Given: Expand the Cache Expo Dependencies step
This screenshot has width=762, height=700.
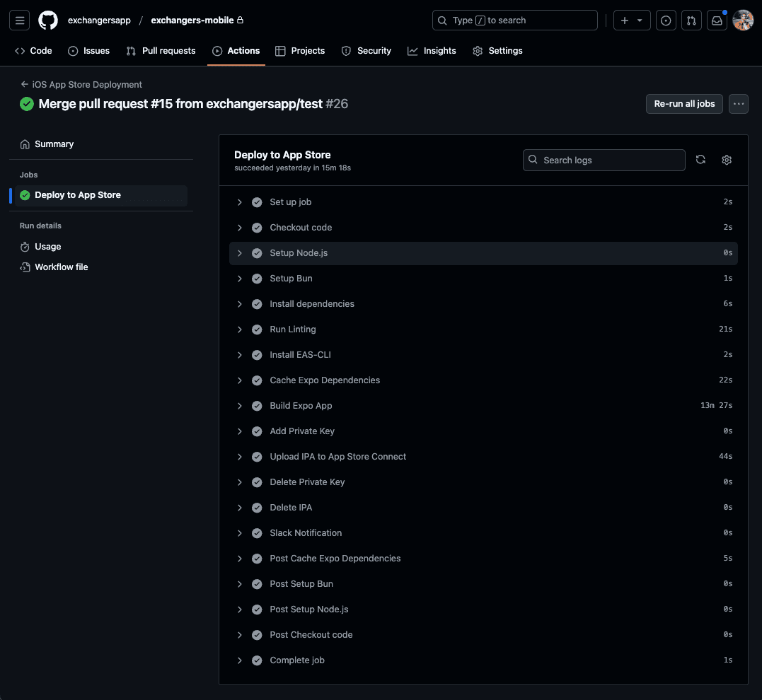Looking at the screenshot, I should click(x=240, y=380).
